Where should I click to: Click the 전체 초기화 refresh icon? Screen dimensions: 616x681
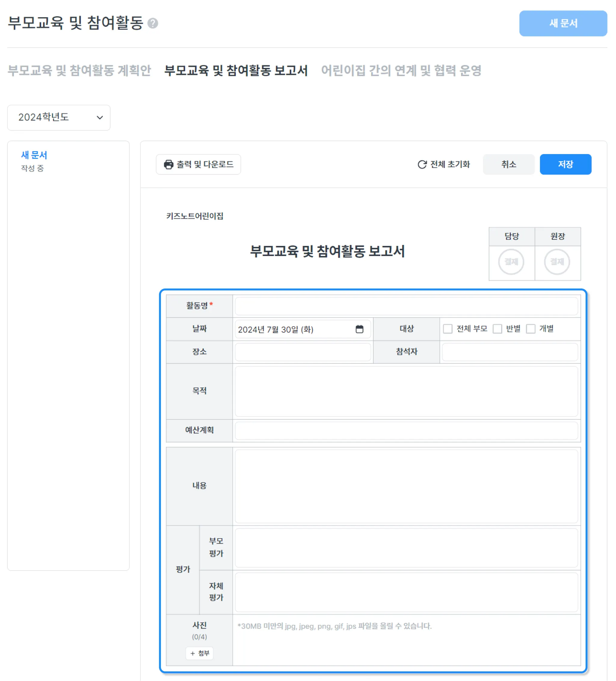tap(422, 165)
